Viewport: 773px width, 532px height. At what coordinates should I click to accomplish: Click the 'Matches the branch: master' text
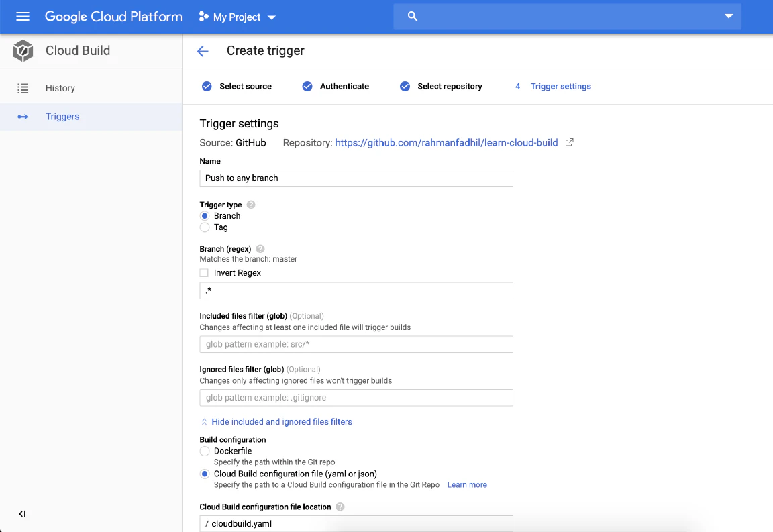coord(248,260)
